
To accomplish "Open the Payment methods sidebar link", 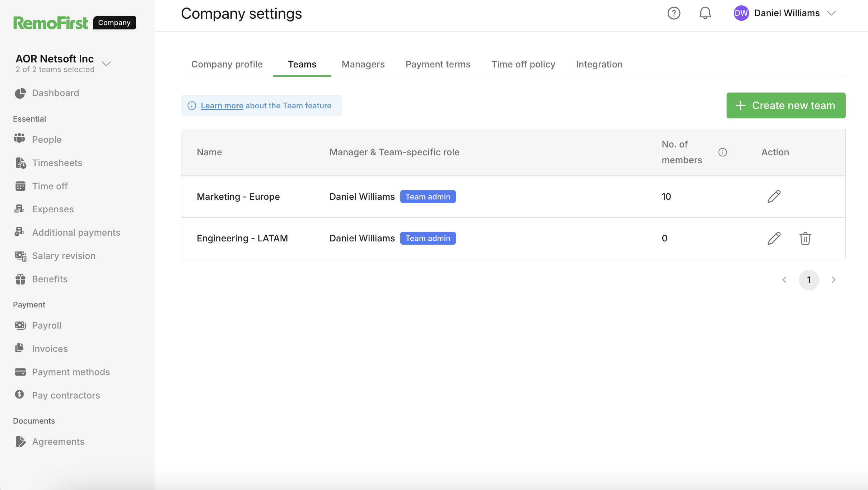I will click(x=71, y=372).
